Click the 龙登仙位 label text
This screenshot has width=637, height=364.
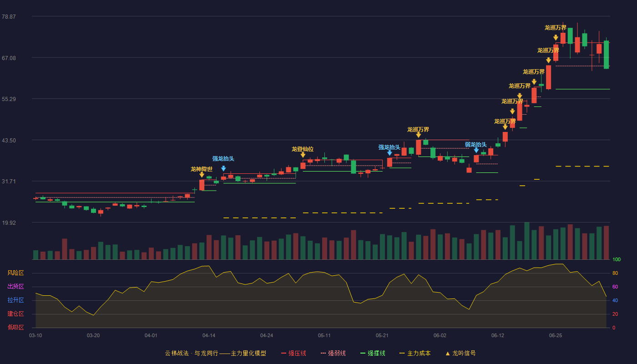tap(303, 149)
